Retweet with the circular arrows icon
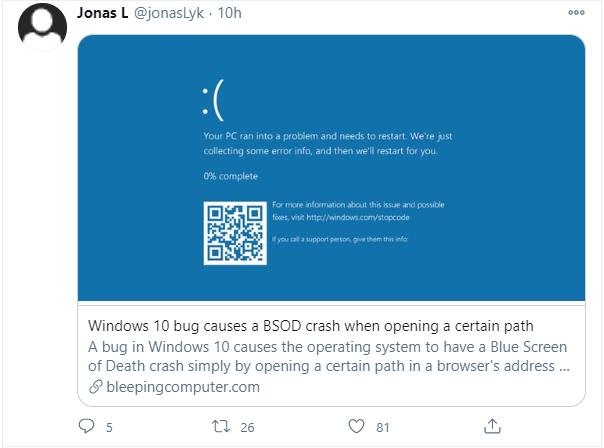 pyautogui.click(x=221, y=426)
